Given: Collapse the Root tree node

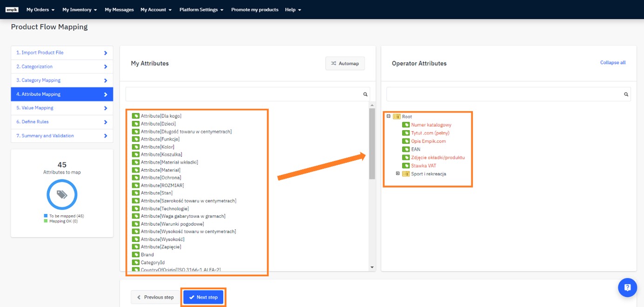Looking at the screenshot, I should (389, 116).
